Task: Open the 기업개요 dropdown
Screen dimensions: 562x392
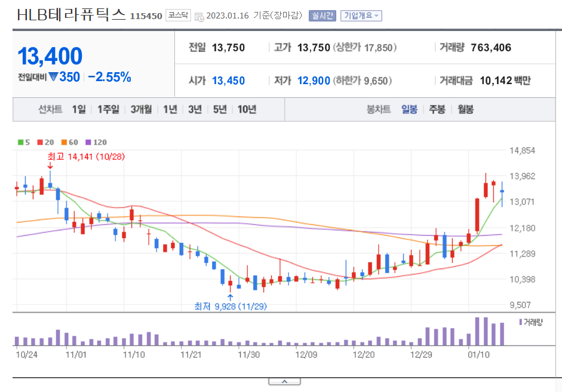Action: [x=361, y=16]
